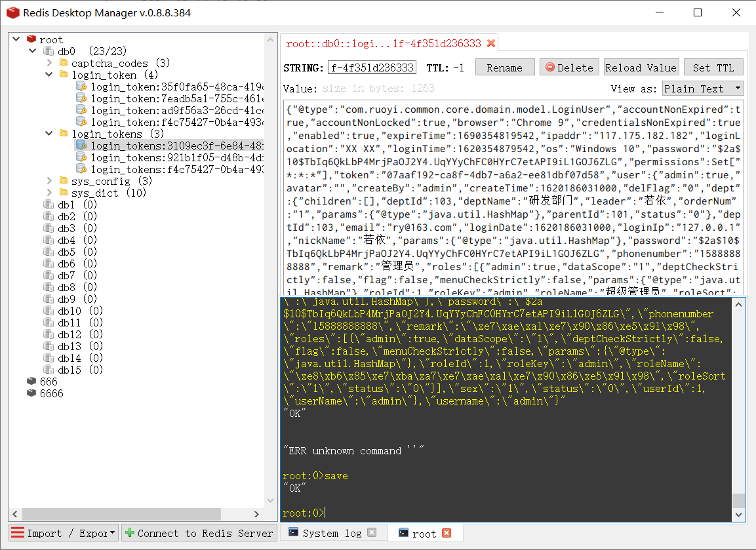Close the login_tokens key tab
This screenshot has width=756, height=550.
point(491,43)
